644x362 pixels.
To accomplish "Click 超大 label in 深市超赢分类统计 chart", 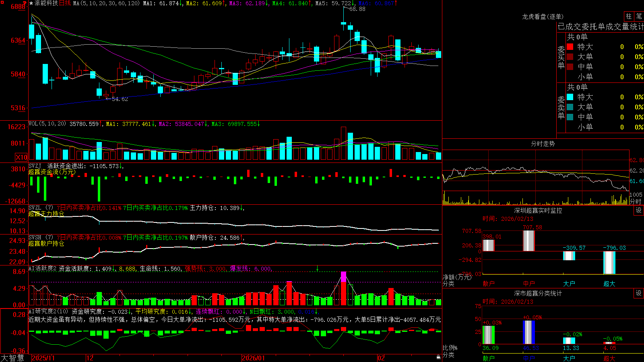I will [609, 358].
